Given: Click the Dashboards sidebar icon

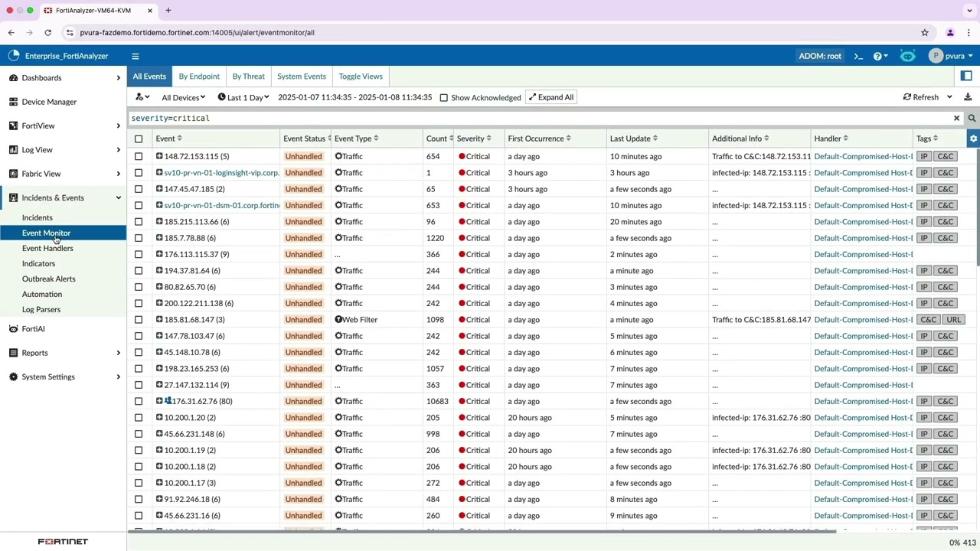Looking at the screenshot, I should [13, 78].
